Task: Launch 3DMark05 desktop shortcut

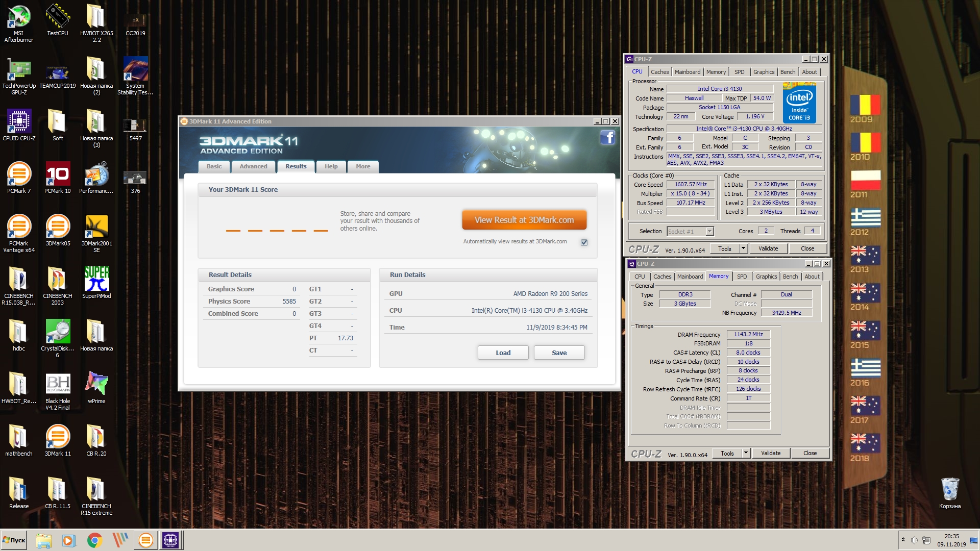Action: [x=58, y=230]
